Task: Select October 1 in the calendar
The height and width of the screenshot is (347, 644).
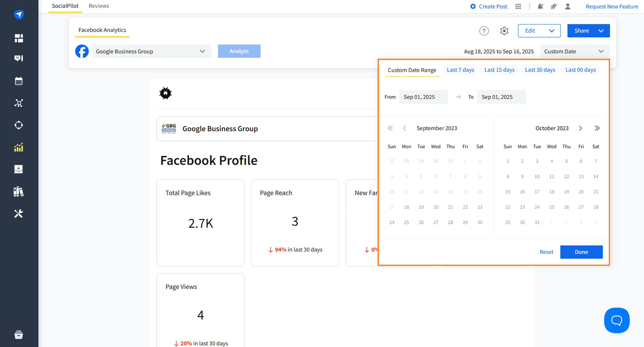Action: click(x=507, y=161)
